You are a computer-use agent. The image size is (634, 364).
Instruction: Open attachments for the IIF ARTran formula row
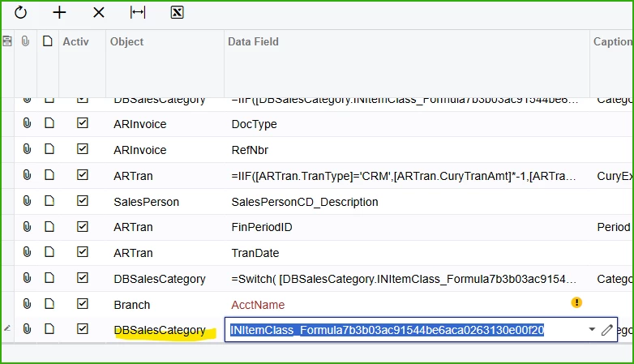(27, 175)
